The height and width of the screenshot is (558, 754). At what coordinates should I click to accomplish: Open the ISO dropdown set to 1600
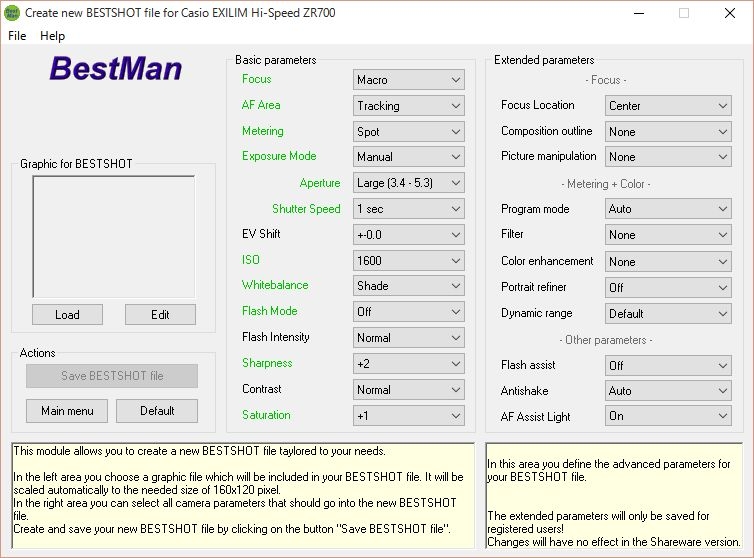408,261
